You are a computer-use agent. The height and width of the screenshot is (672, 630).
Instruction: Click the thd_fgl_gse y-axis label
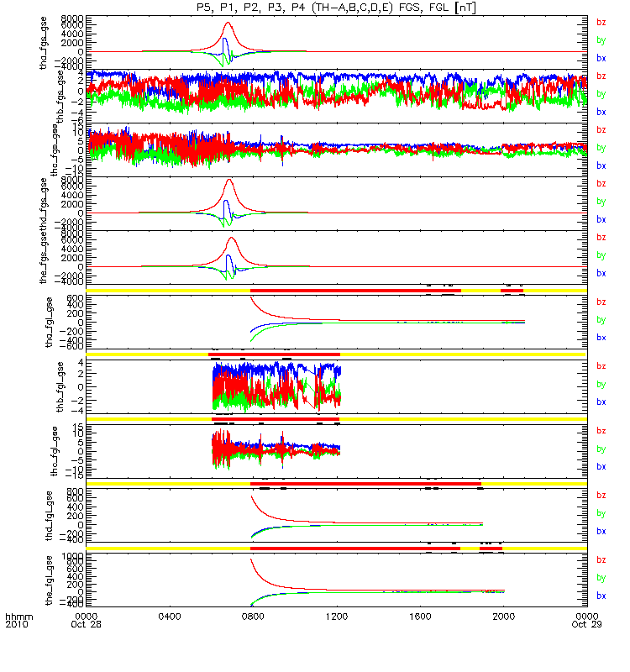[50, 516]
